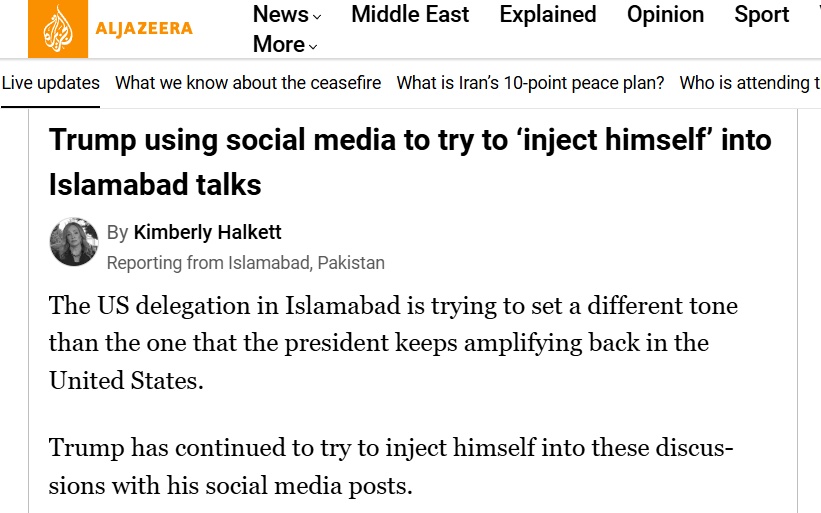Click the Trump 'inject himself' headline
Viewport: 821px width, 513px height.
[x=410, y=161]
